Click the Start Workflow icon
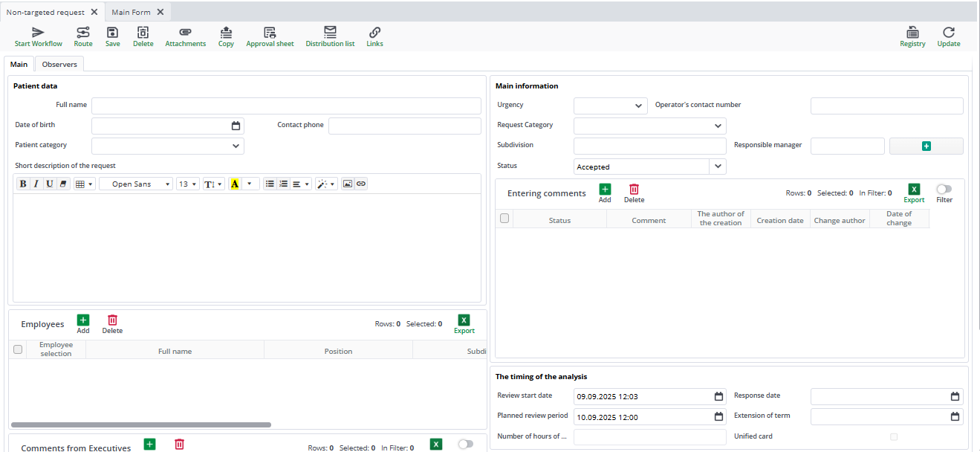 pos(38,33)
